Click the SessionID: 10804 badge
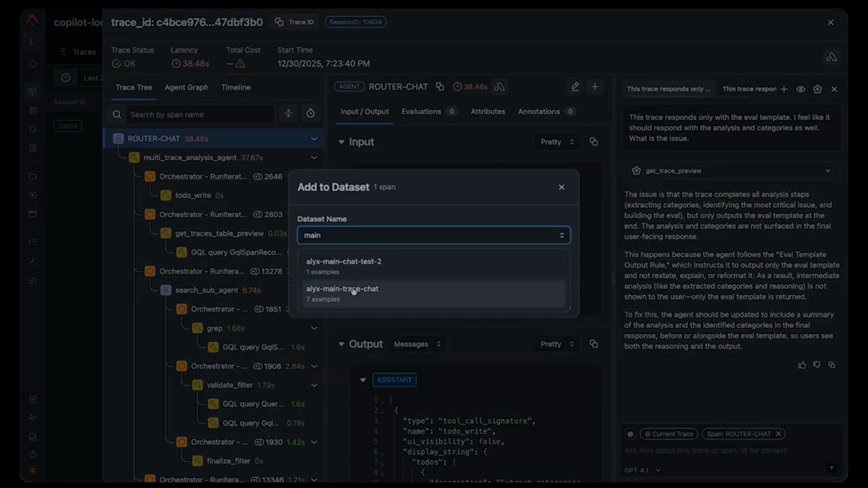868x488 pixels. 355,22
